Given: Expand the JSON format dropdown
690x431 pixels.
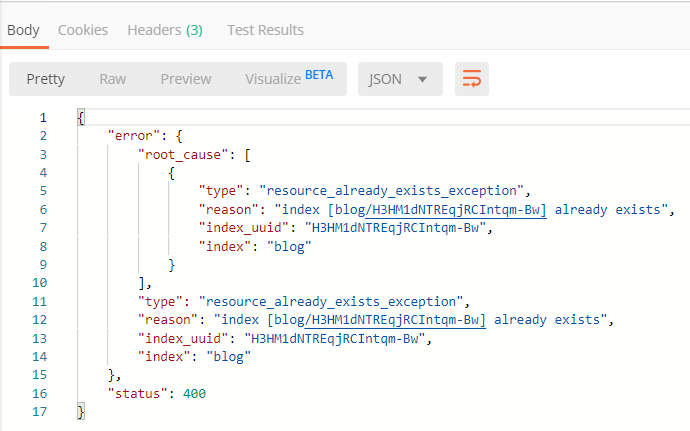Looking at the screenshot, I should 400,79.
